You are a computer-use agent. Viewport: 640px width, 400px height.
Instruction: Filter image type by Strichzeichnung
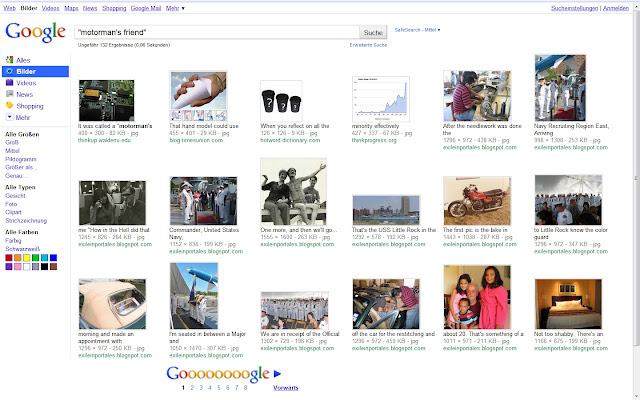pyautogui.click(x=26, y=221)
